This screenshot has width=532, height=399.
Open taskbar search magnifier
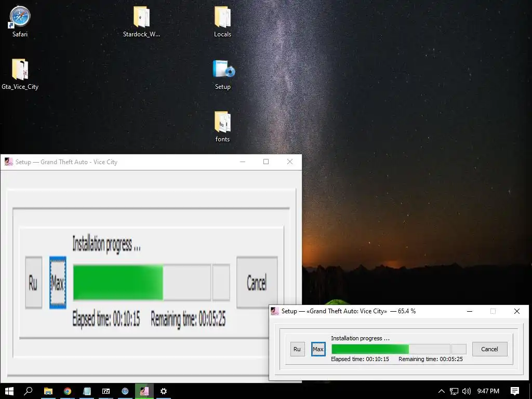tap(28, 391)
